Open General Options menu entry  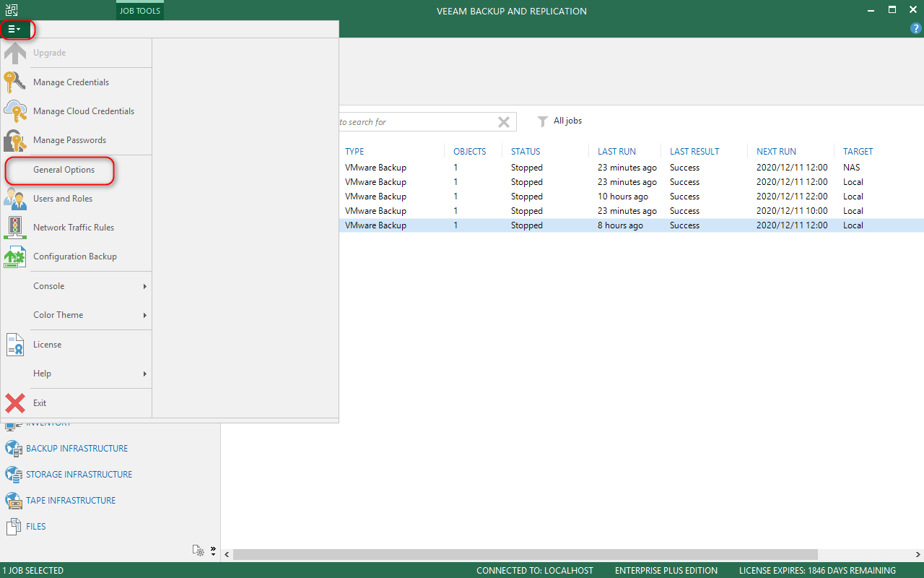click(x=64, y=170)
